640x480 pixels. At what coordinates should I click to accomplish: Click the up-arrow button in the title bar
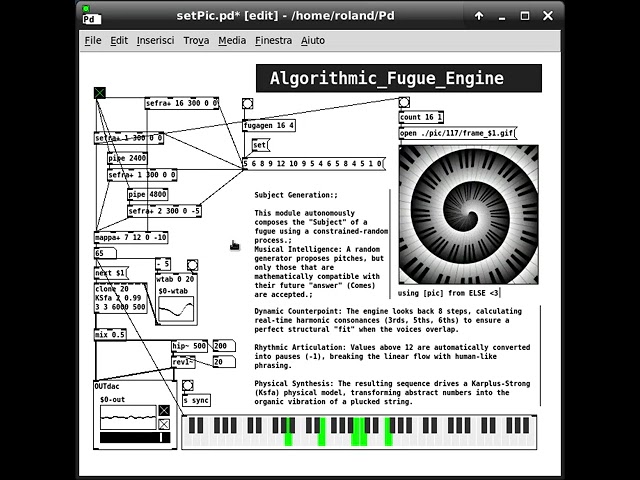tap(479, 16)
